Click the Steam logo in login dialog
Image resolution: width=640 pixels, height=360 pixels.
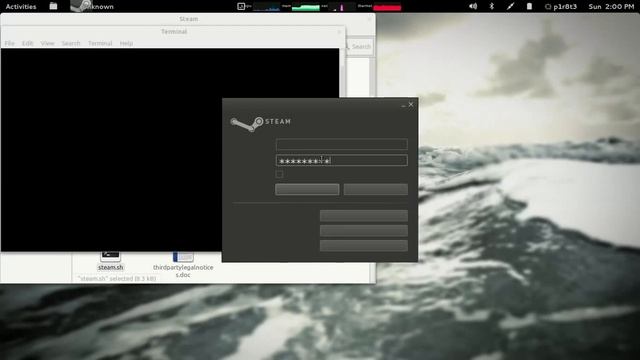click(260, 123)
